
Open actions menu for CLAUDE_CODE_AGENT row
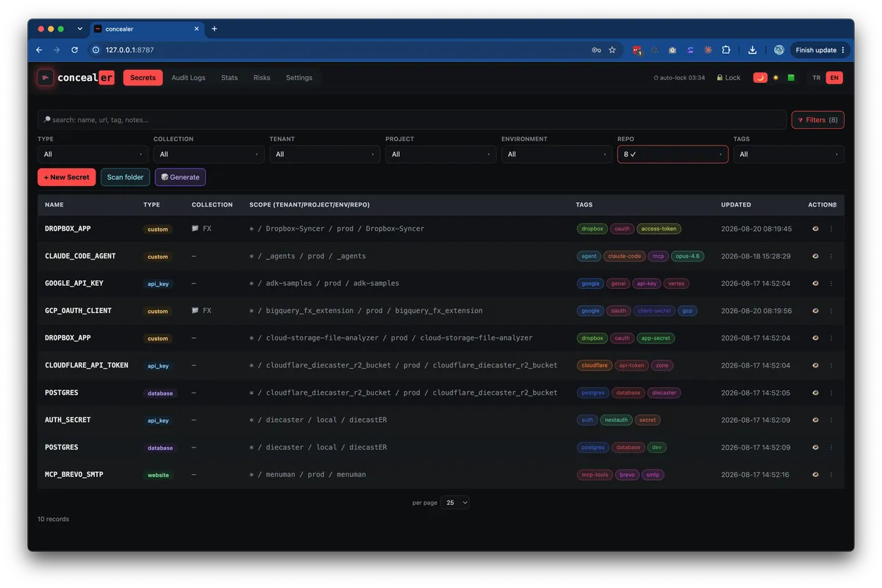pyautogui.click(x=831, y=256)
